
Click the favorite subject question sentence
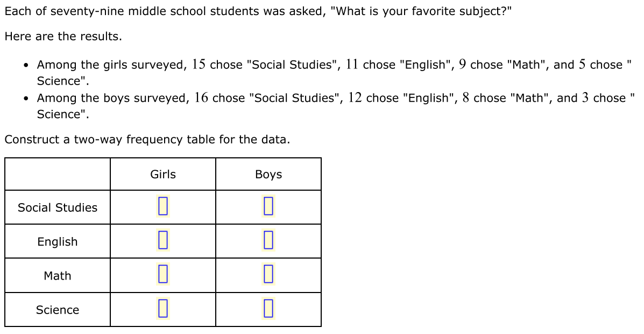pyautogui.click(x=258, y=11)
